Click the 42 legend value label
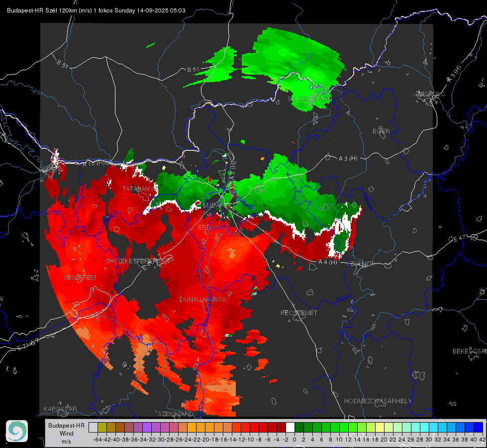This screenshot has width=487, height=448. pos(483,440)
